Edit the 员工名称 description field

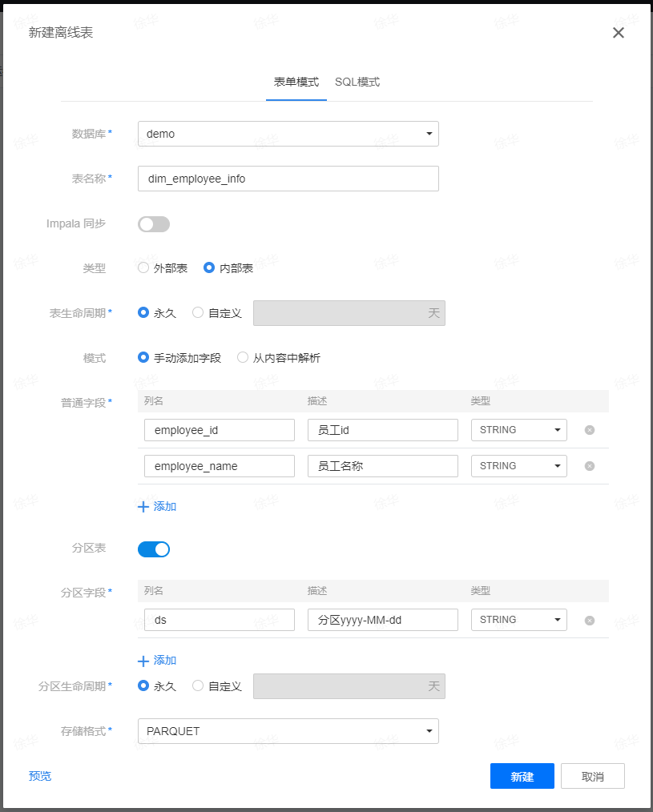[x=382, y=466]
